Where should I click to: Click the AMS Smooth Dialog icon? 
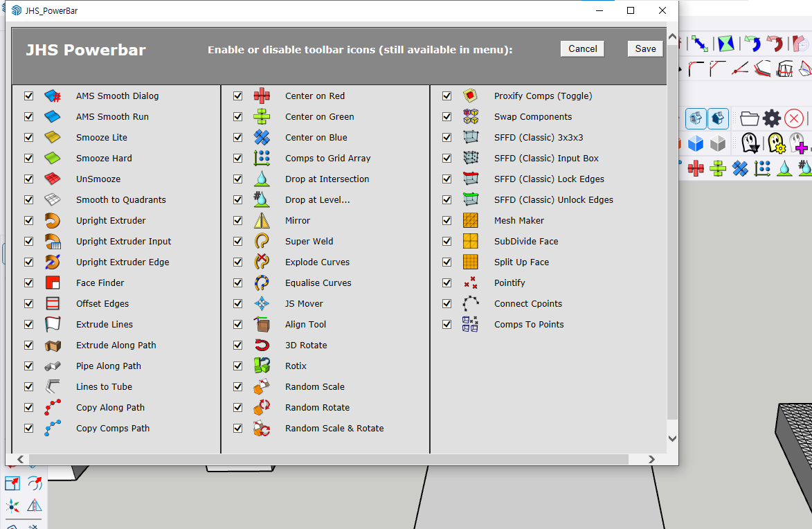tap(53, 96)
